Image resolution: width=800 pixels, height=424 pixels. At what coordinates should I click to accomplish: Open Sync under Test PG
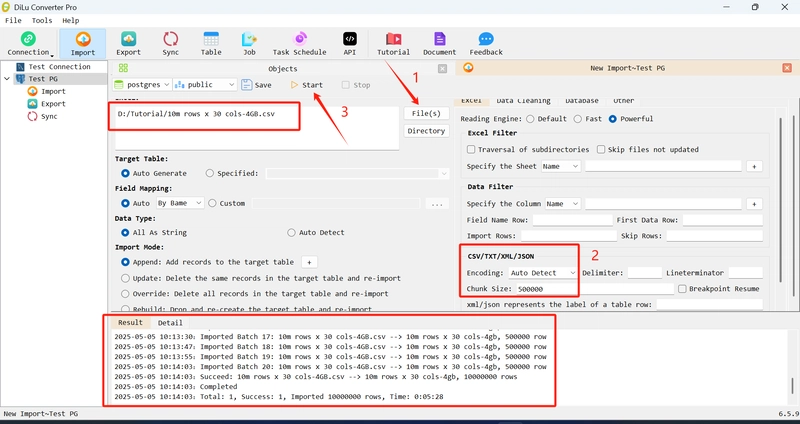coord(49,116)
